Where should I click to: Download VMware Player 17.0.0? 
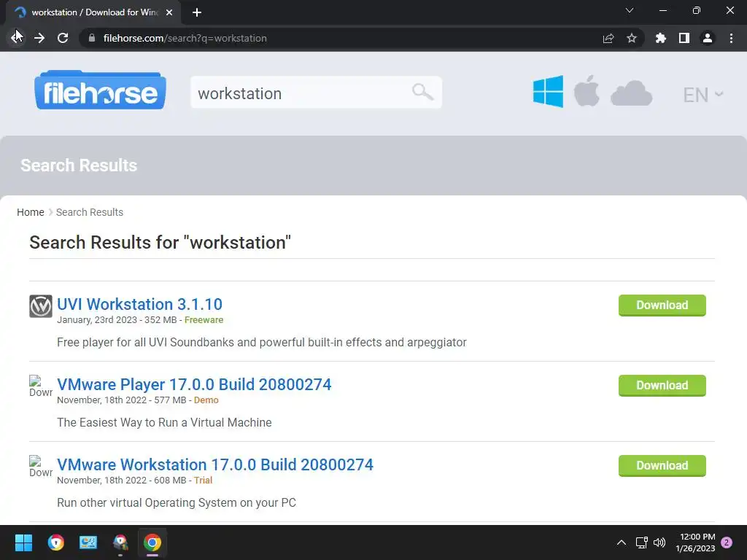(662, 385)
